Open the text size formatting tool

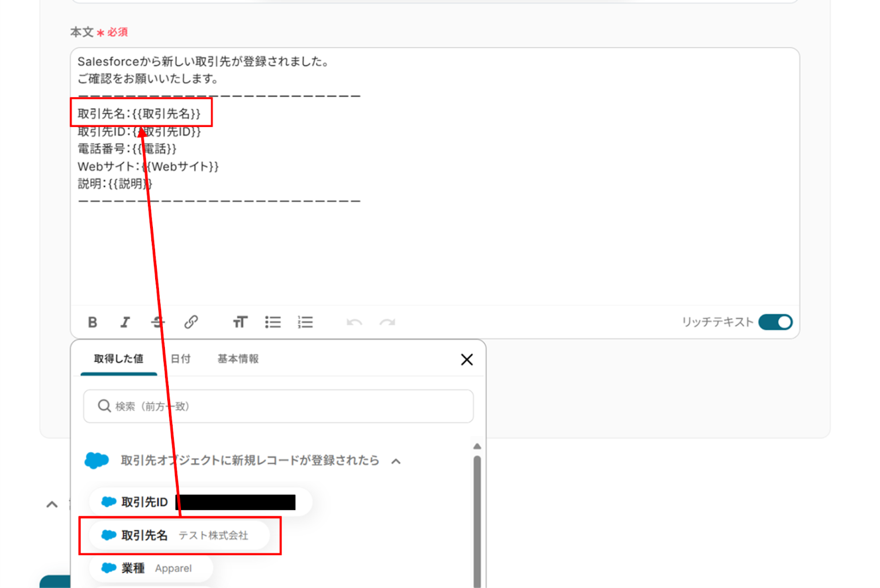coord(240,322)
